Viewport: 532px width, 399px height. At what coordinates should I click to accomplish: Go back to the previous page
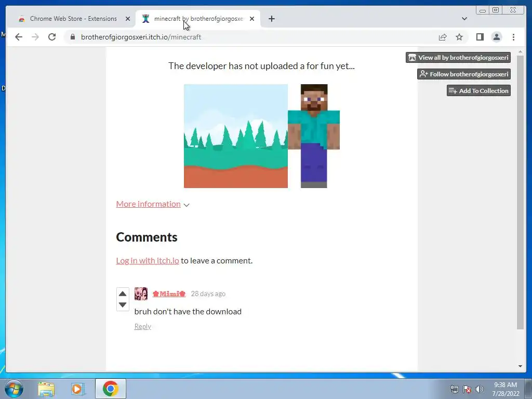click(x=19, y=37)
